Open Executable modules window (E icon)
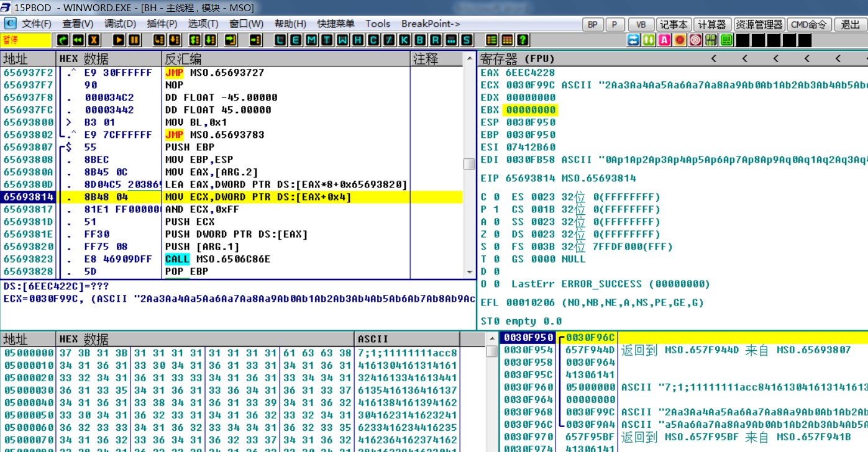The image size is (868, 452). [296, 40]
